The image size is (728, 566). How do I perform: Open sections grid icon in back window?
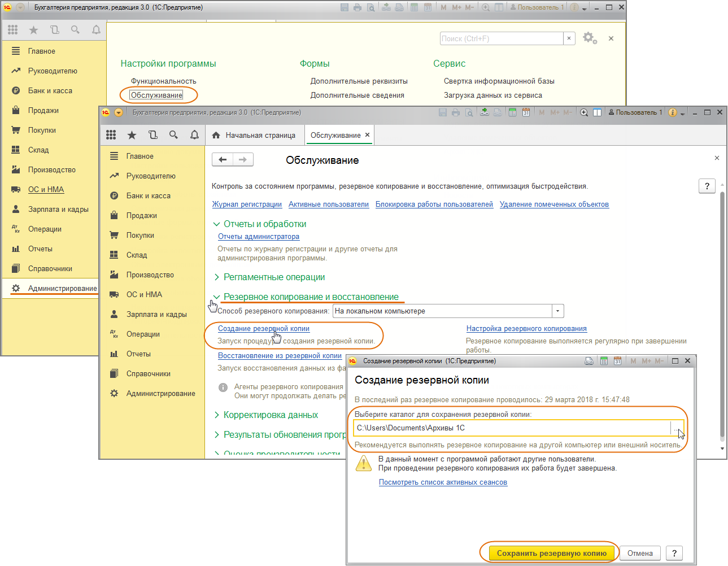tap(13, 30)
